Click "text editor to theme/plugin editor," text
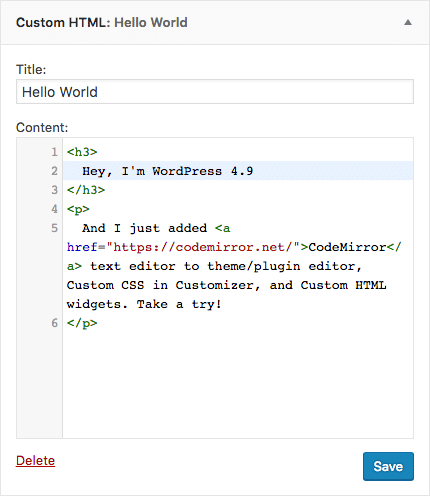430x496 pixels. [x=226, y=266]
